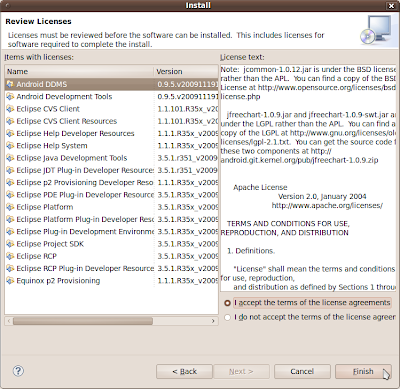Click the Eclipse Platform Plug-in Developer icon
400x389 pixels.
(10, 219)
